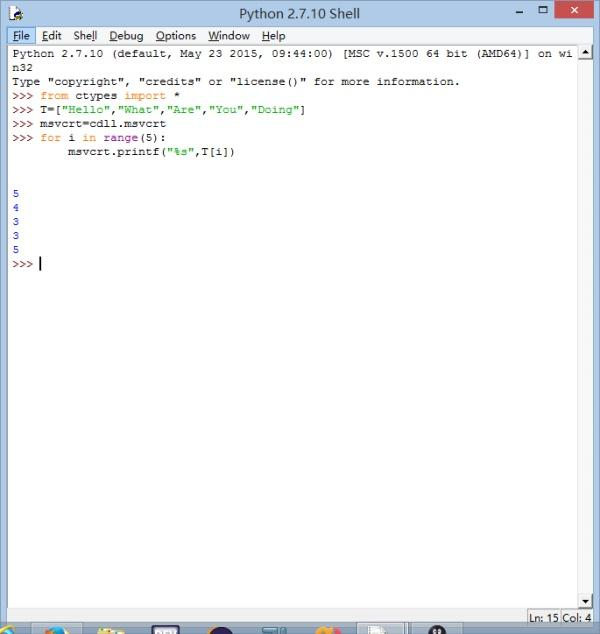Close the Python 2.7.10 Shell window
The width and height of the screenshot is (600, 634).
[574, 10]
